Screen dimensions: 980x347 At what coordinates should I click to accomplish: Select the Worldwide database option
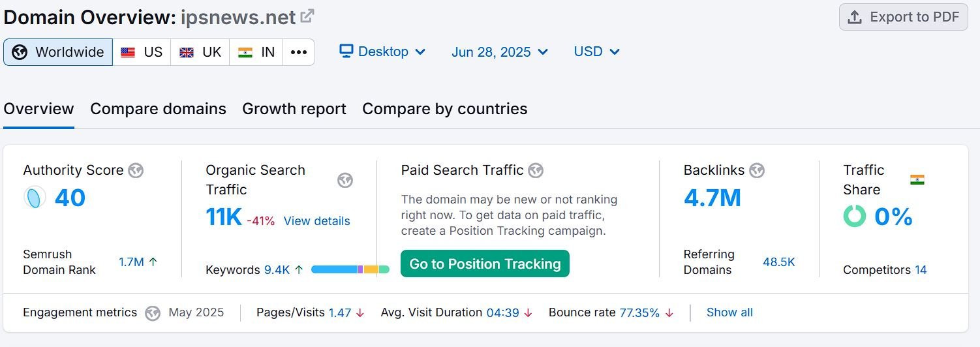tap(58, 52)
